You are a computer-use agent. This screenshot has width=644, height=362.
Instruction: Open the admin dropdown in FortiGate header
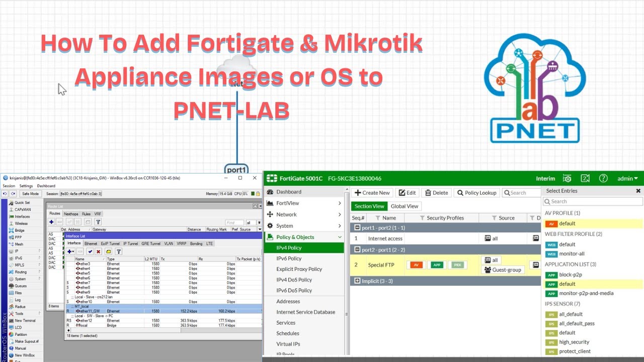[x=627, y=178]
